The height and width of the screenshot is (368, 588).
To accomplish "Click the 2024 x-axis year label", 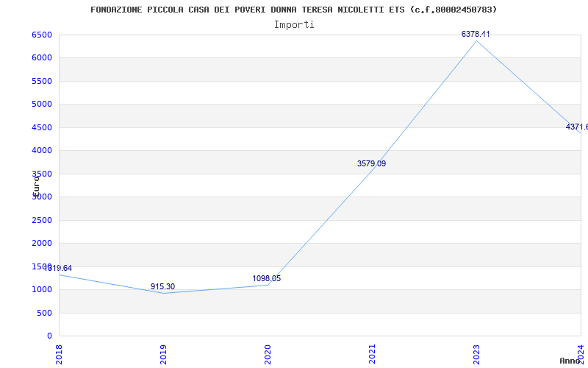I will pyautogui.click(x=581, y=354).
